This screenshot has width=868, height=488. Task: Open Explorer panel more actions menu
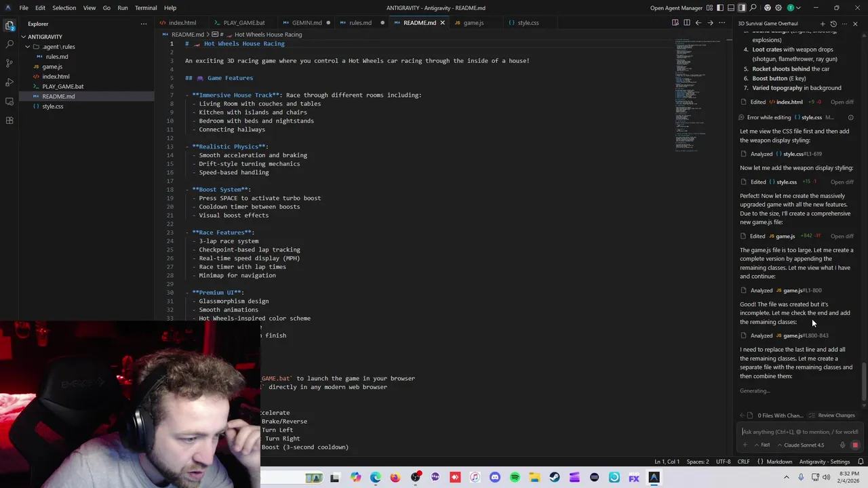pos(143,24)
